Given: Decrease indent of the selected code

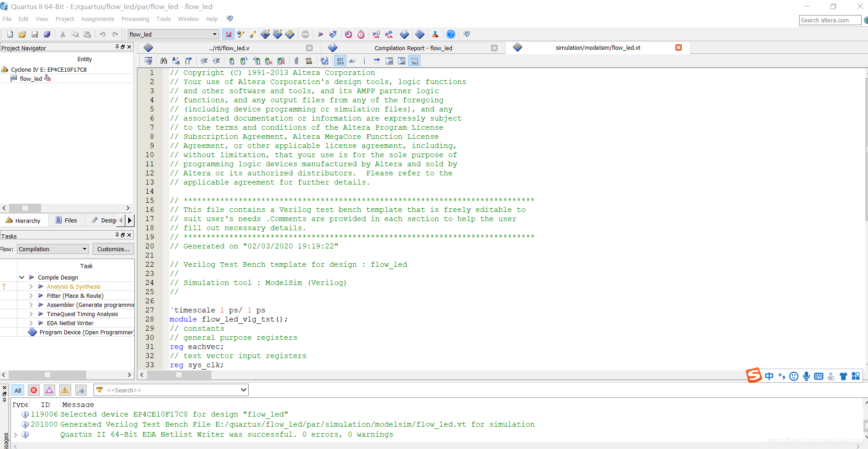Looking at the screenshot, I should (216, 61).
